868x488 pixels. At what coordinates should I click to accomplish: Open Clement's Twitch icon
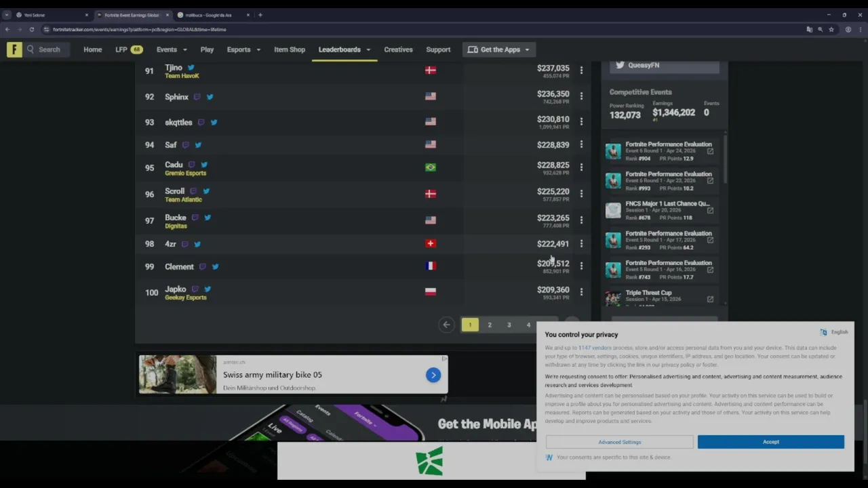pyautogui.click(x=202, y=267)
